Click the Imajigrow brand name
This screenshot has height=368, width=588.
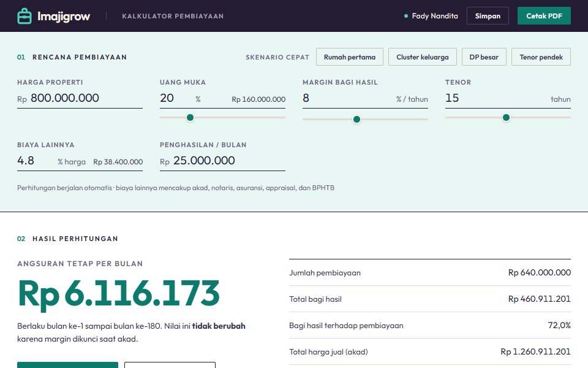pyautogui.click(x=63, y=16)
